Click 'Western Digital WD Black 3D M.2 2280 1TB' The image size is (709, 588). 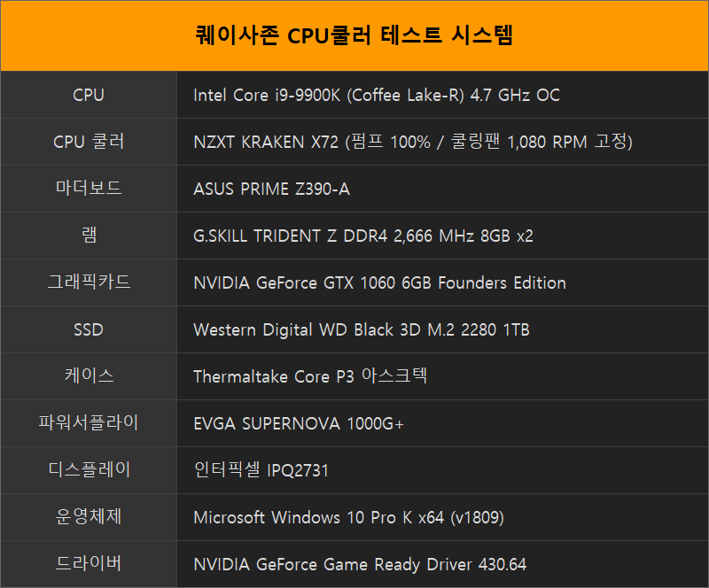(362, 330)
